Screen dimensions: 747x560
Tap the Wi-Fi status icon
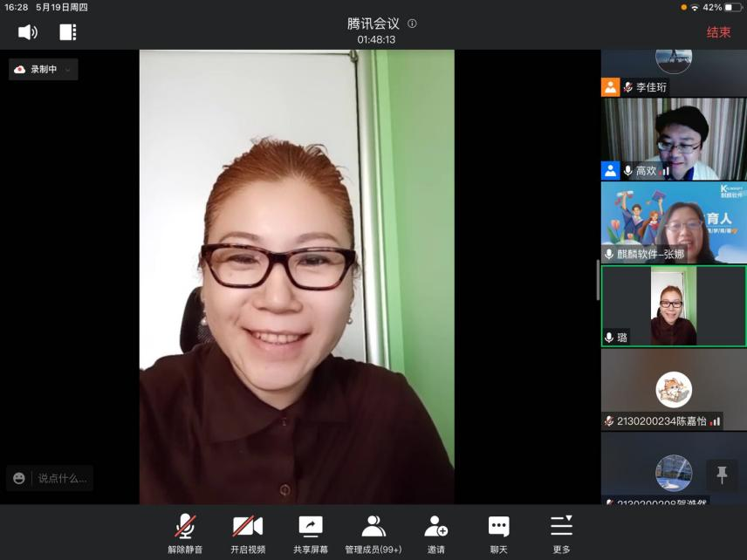695,7
